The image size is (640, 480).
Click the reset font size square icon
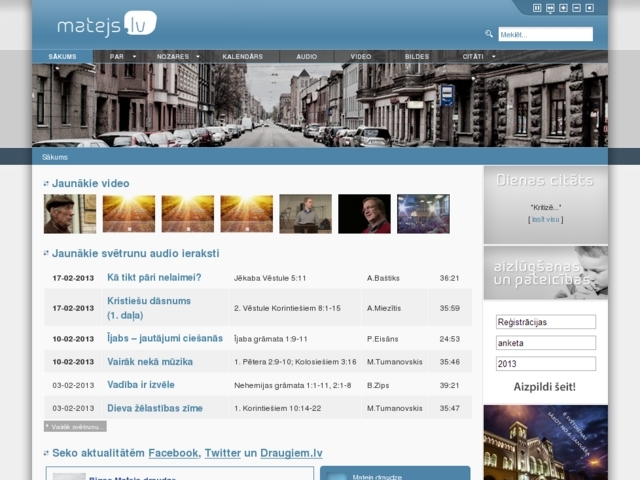pyautogui.click(x=589, y=8)
